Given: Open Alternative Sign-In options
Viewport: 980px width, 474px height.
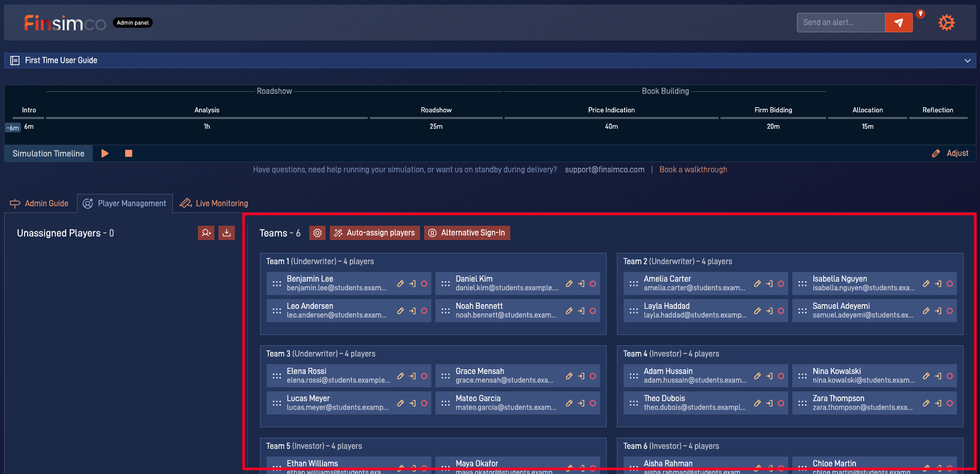Looking at the screenshot, I should click(x=467, y=233).
